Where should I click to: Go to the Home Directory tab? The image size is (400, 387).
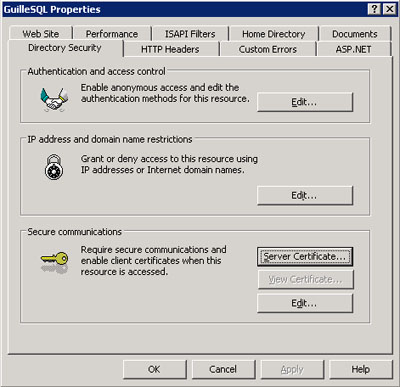point(274,34)
